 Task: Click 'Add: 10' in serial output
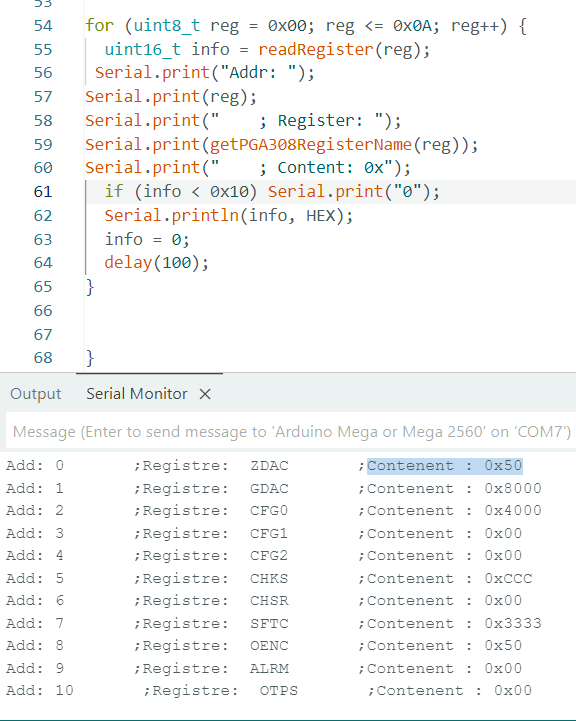click(40, 691)
